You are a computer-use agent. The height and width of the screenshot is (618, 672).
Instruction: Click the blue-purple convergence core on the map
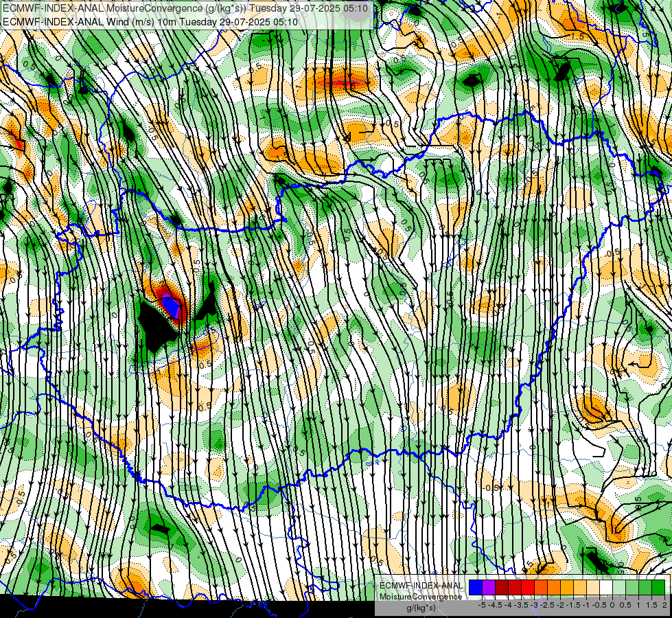(170, 306)
